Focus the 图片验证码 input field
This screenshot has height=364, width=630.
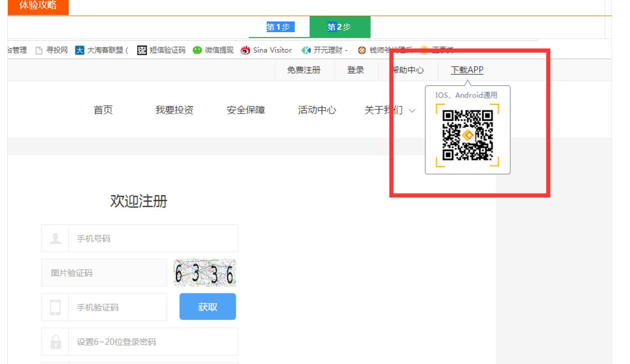coord(104,273)
